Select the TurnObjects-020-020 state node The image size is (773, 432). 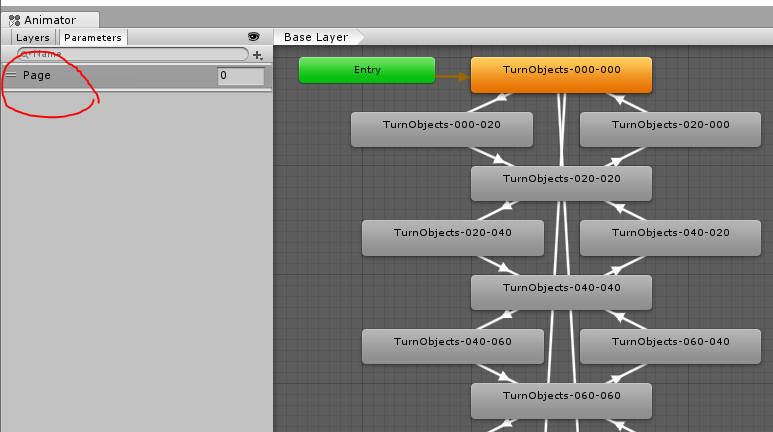(562, 183)
